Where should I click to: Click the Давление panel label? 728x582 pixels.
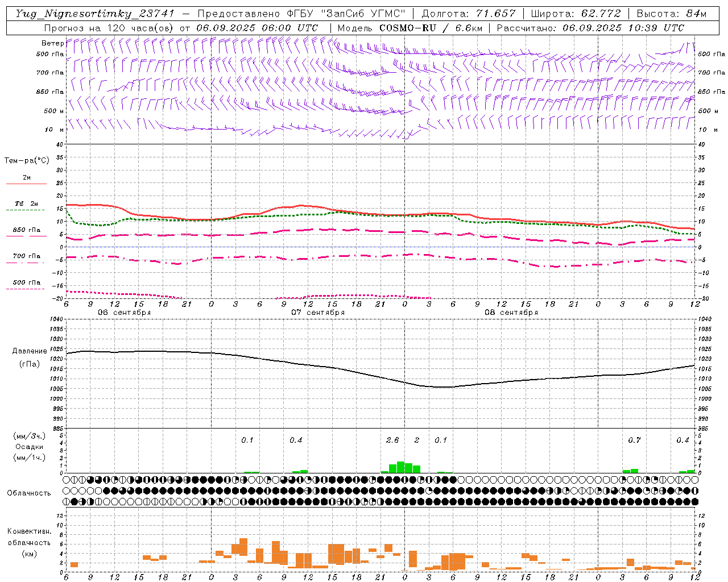click(30, 351)
